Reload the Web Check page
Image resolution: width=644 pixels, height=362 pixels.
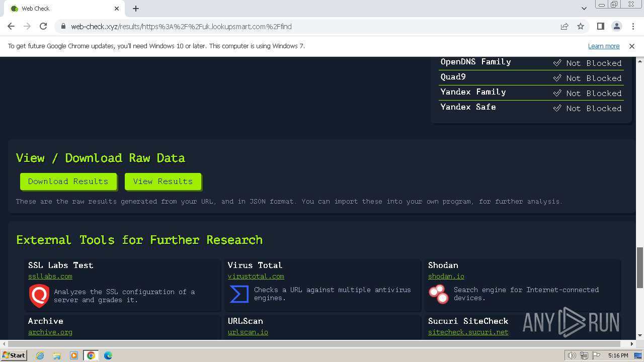43,26
